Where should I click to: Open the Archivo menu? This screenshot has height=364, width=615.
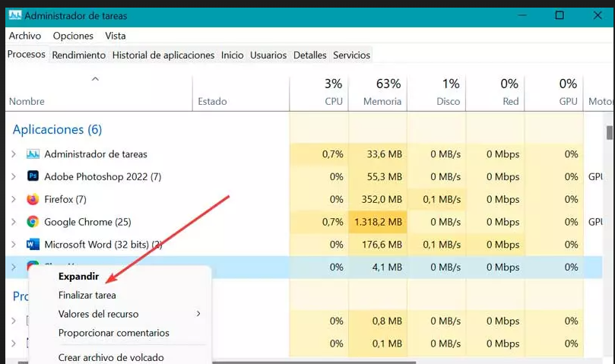pos(25,36)
